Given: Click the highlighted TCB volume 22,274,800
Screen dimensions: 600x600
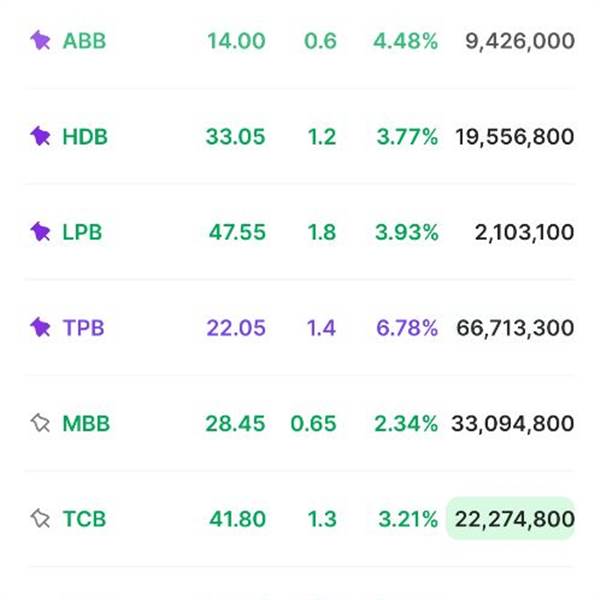Looking at the screenshot, I should [x=511, y=519].
